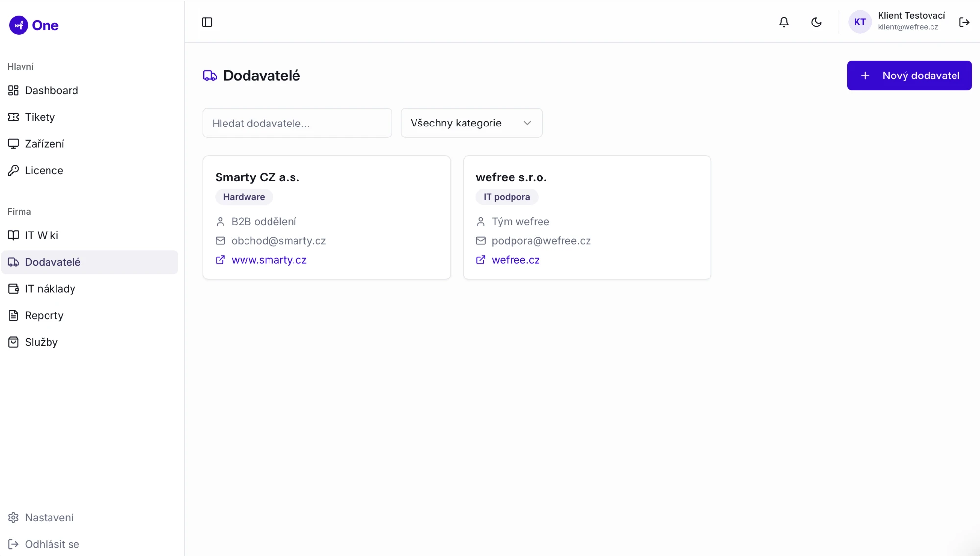Click the IT podpora category badge
This screenshot has height=556, width=980.
(507, 197)
